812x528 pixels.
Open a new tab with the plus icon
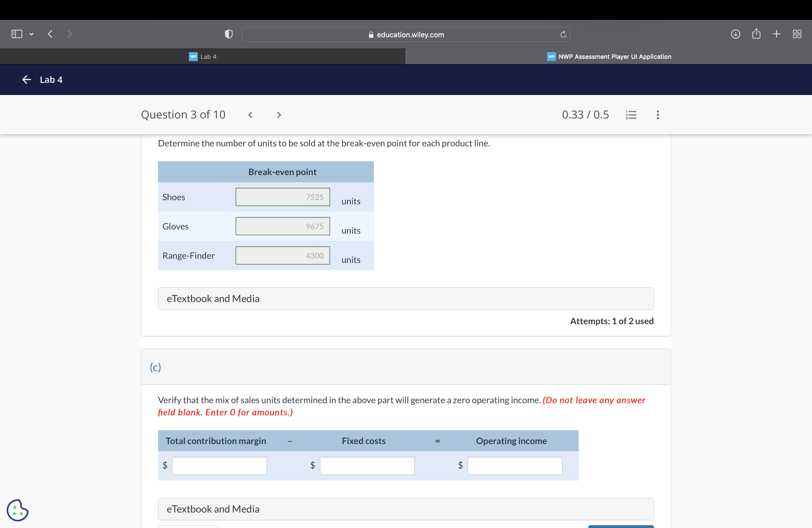coord(776,34)
